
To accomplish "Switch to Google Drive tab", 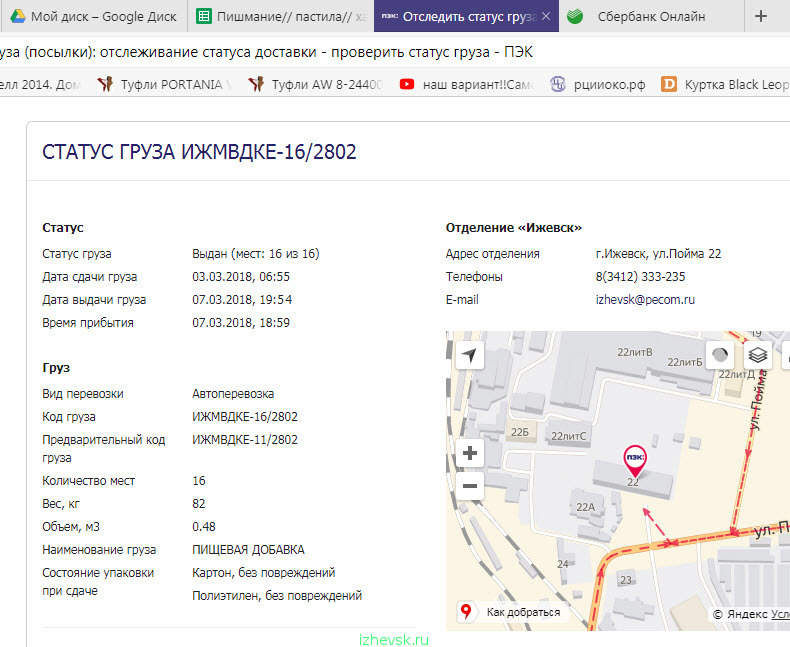I will 94,17.
